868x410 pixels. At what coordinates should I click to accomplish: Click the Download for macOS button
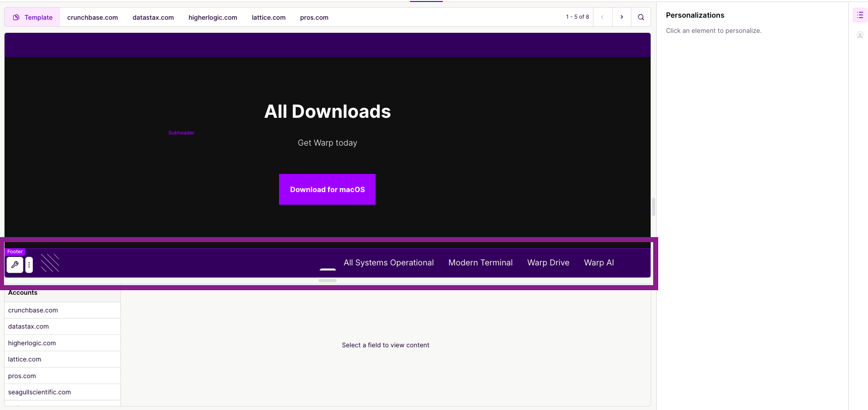click(x=327, y=190)
